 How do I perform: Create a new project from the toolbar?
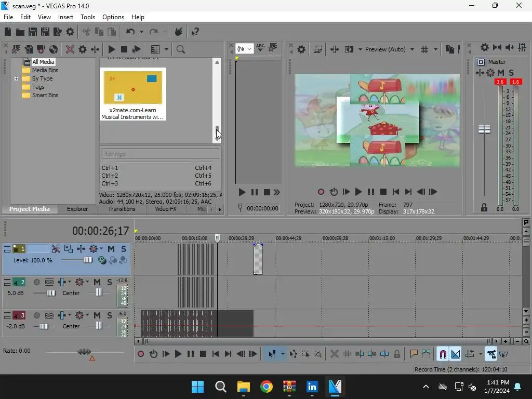(x=8, y=32)
